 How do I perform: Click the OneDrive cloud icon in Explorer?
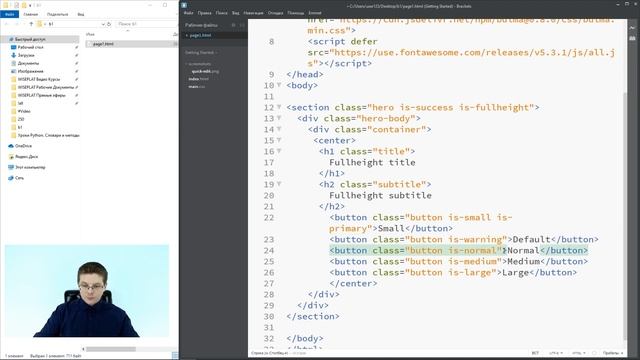[11, 146]
